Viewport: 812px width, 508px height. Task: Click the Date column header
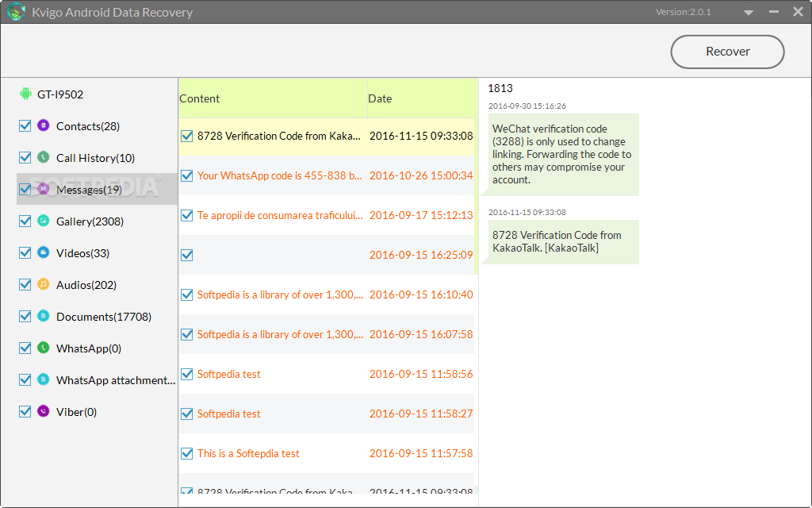point(421,98)
